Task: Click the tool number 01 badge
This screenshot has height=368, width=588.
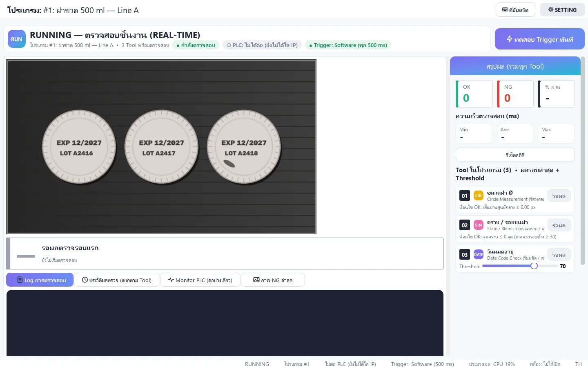Action: tap(465, 196)
